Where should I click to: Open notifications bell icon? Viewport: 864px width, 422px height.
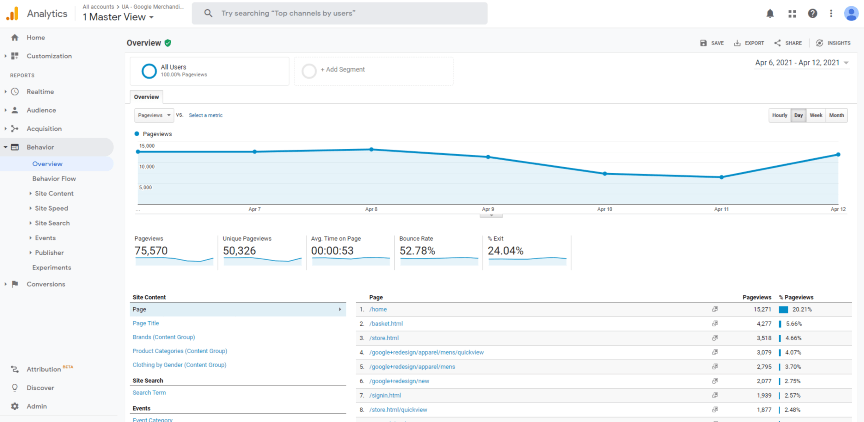[770, 14]
